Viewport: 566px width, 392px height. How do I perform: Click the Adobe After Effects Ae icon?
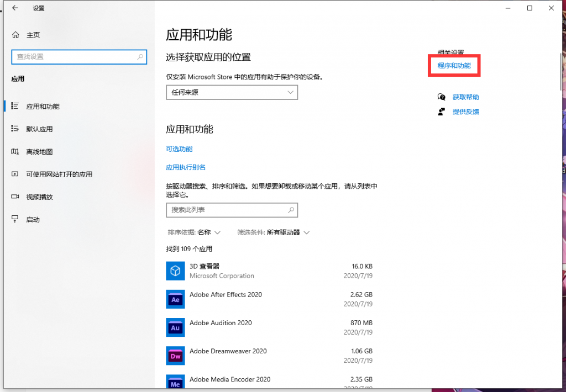click(175, 299)
